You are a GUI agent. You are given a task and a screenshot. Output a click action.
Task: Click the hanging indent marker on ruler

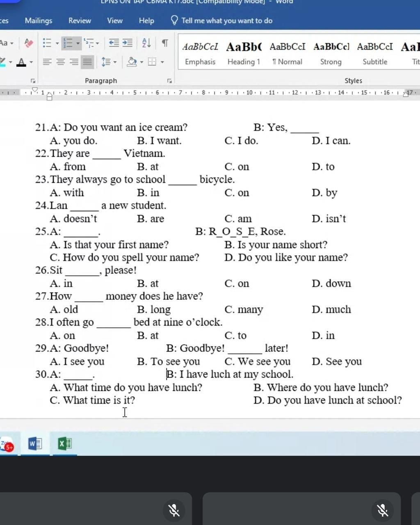[x=49, y=96]
